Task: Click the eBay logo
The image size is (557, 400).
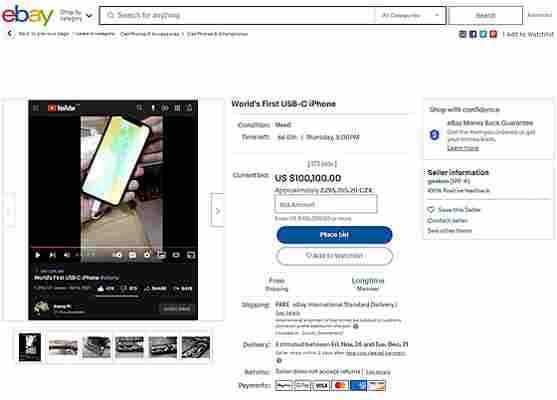Action: click(x=28, y=15)
